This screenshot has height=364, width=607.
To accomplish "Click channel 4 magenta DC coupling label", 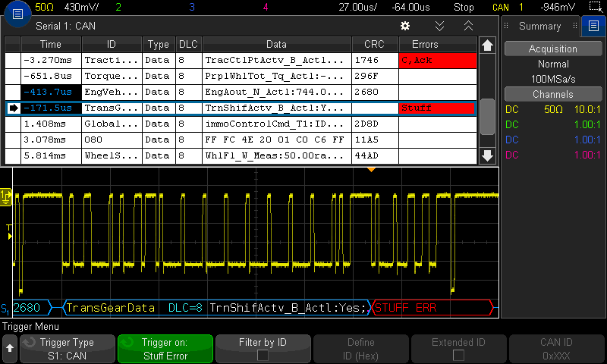I will pos(511,155).
